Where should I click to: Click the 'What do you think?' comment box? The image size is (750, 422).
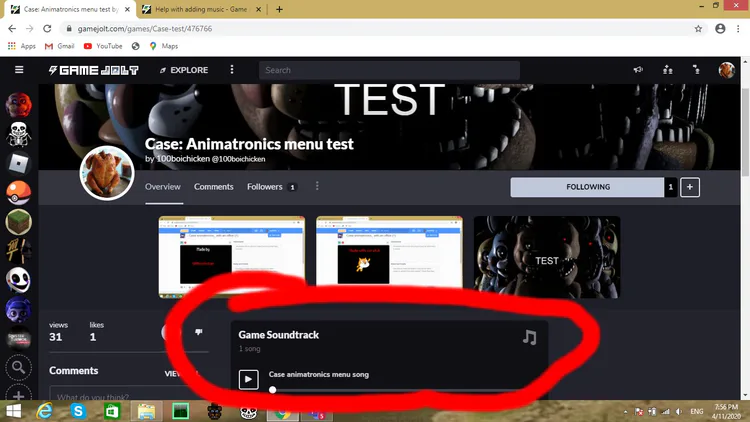tap(129, 393)
